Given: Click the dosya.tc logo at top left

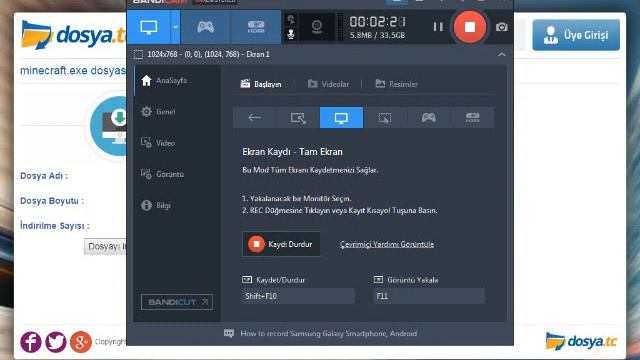Looking at the screenshot, I should 73,35.
